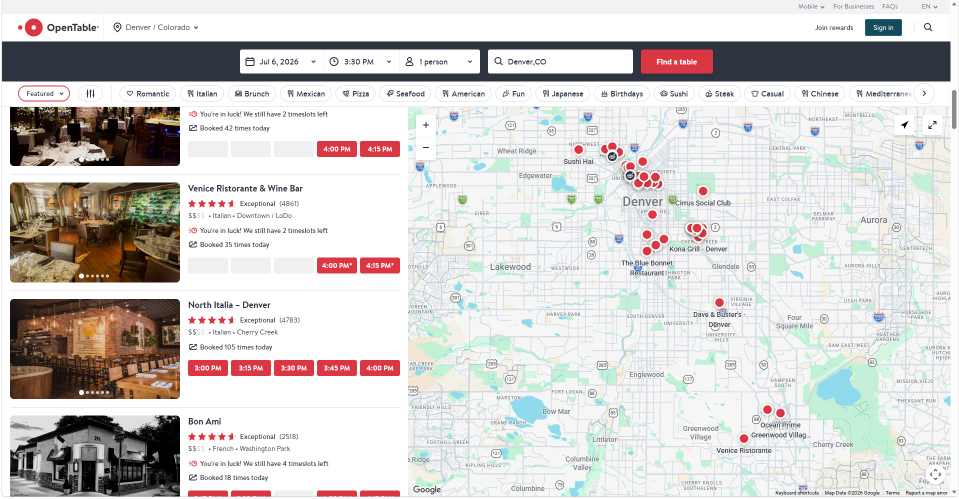Open the Denver / Colorado location dropdown

coord(156,28)
